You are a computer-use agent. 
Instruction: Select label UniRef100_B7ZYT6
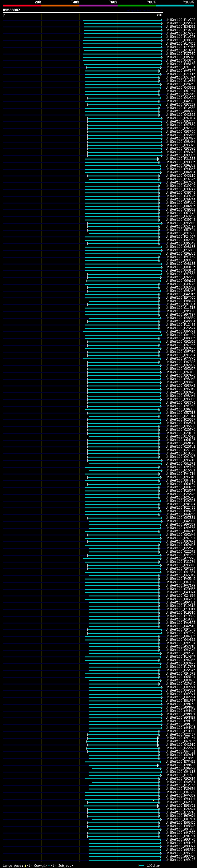180,812
